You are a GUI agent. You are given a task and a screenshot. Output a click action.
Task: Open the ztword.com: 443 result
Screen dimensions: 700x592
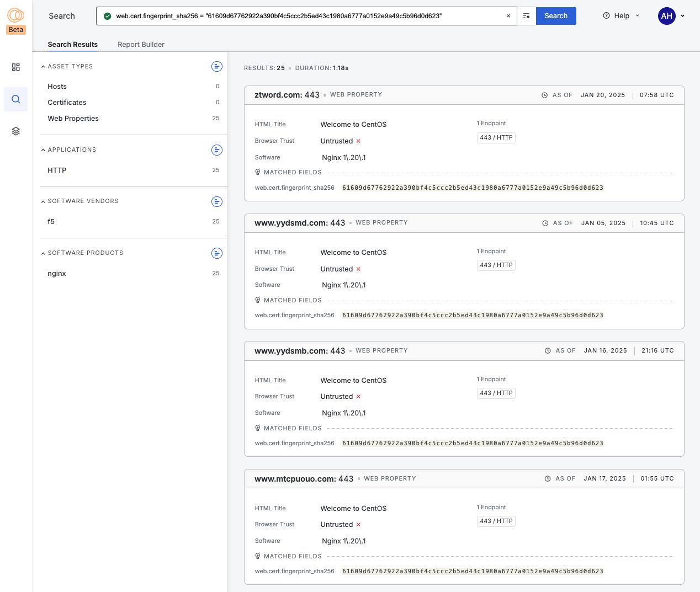[x=287, y=94]
